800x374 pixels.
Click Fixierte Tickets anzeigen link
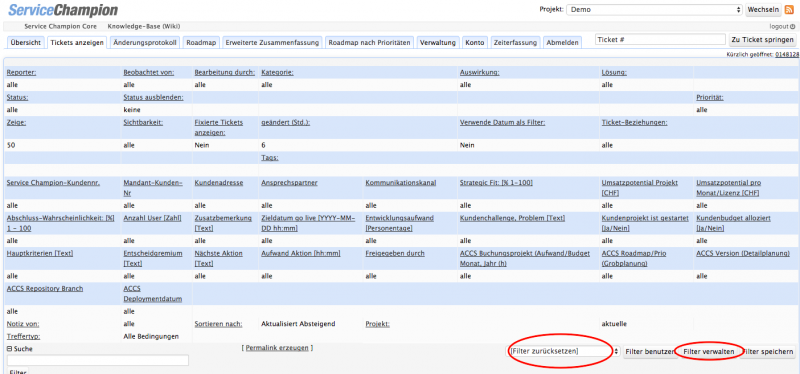219,127
